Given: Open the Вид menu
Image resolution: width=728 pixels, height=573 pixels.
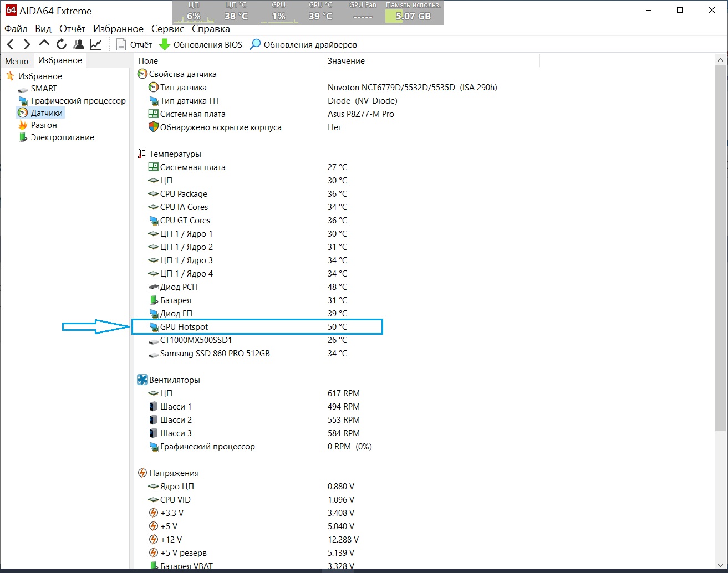Looking at the screenshot, I should tap(43, 29).
